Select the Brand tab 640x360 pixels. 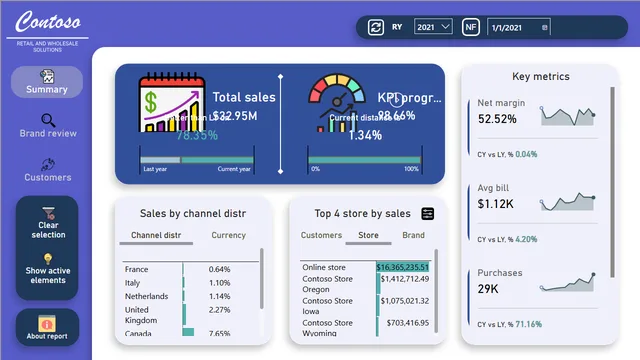click(x=413, y=235)
